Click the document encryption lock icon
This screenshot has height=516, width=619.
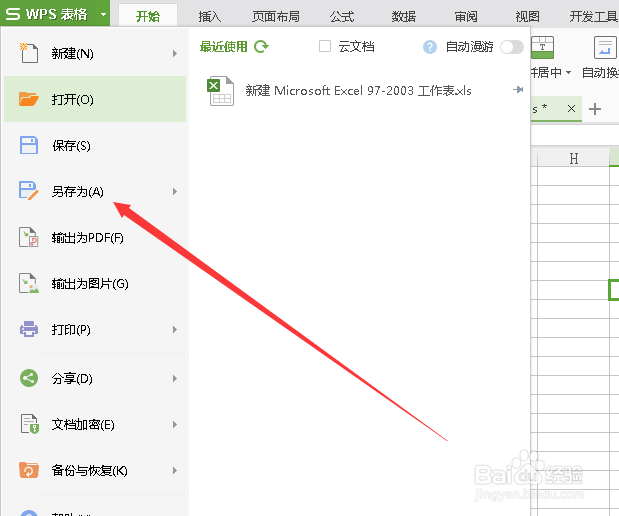[29, 424]
